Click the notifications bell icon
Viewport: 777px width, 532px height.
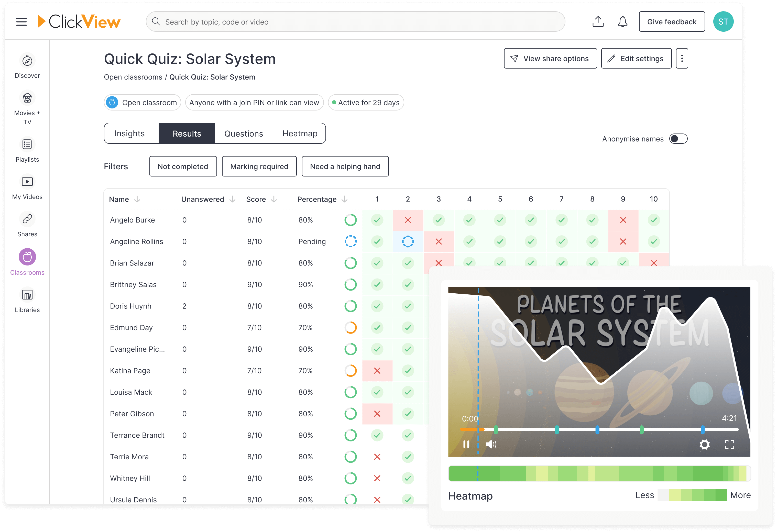(622, 22)
